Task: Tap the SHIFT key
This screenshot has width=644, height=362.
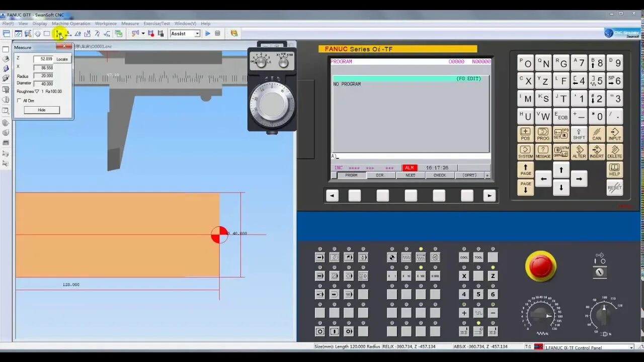Action: pyautogui.click(x=579, y=134)
